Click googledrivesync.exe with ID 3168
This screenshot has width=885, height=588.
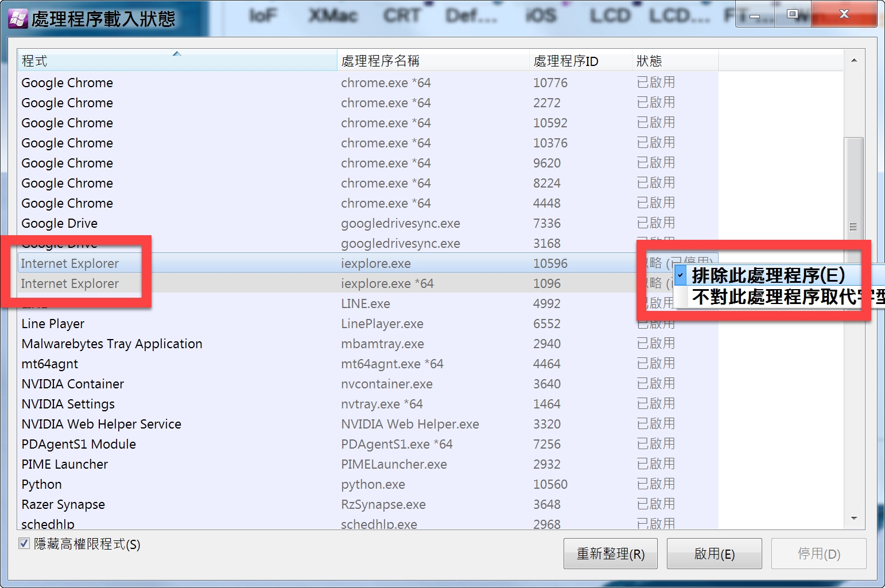click(401, 244)
